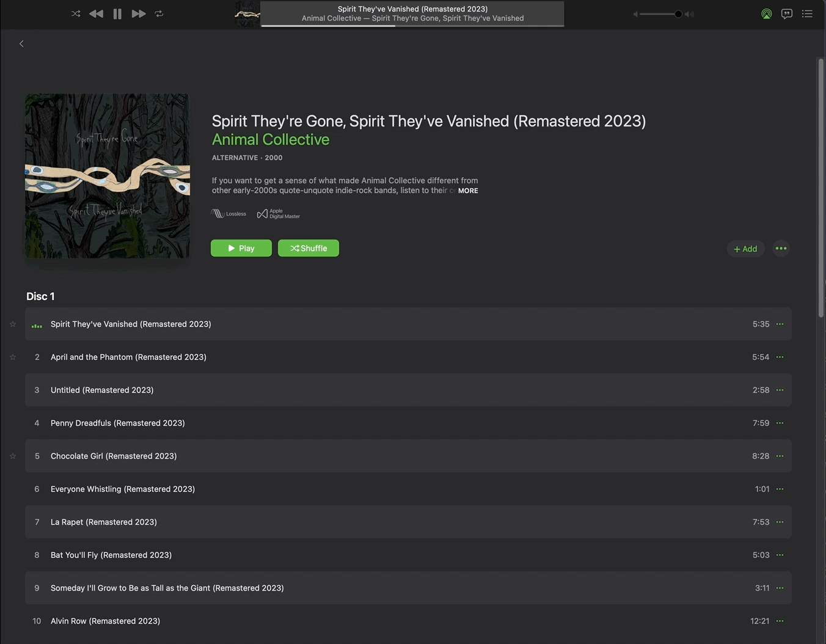Adjust the volume slider
Image resolution: width=826 pixels, height=644 pixels.
pyautogui.click(x=662, y=13)
